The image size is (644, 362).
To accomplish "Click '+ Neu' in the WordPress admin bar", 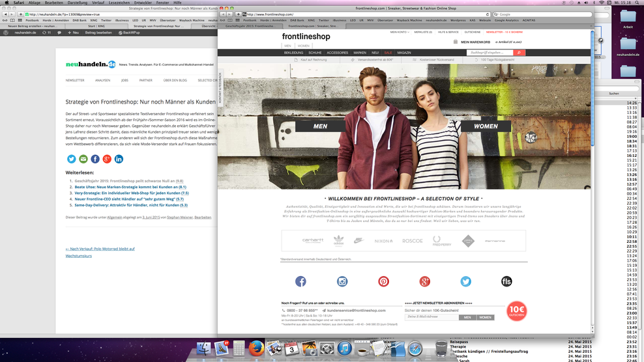I will (73, 33).
